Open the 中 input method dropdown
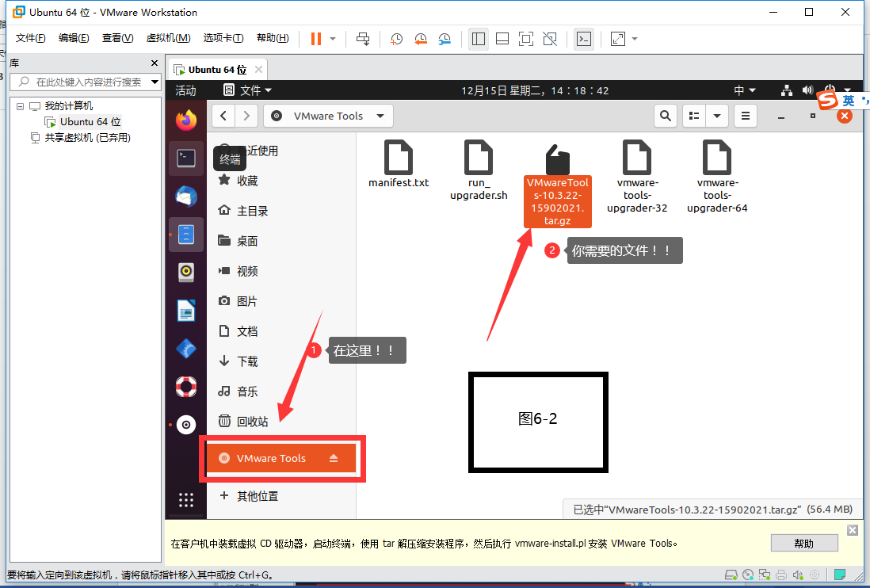This screenshot has width=870, height=588. tap(745, 90)
